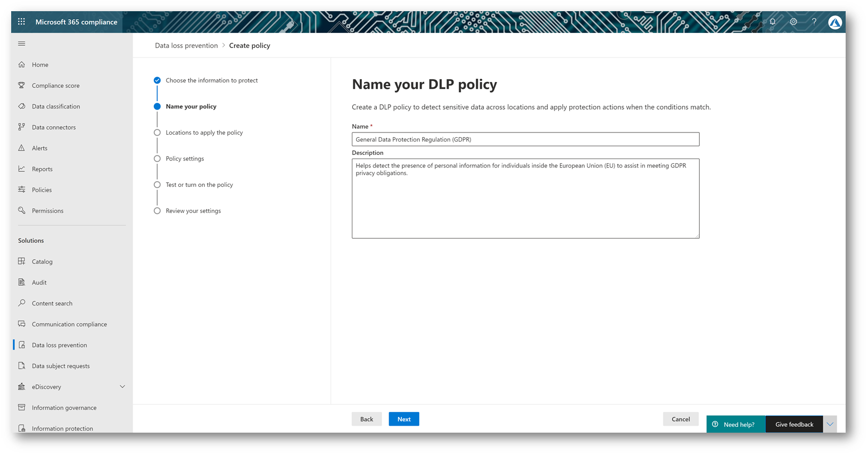The width and height of the screenshot is (868, 455).
Task: Click the eDiscovery icon
Action: coord(22,387)
